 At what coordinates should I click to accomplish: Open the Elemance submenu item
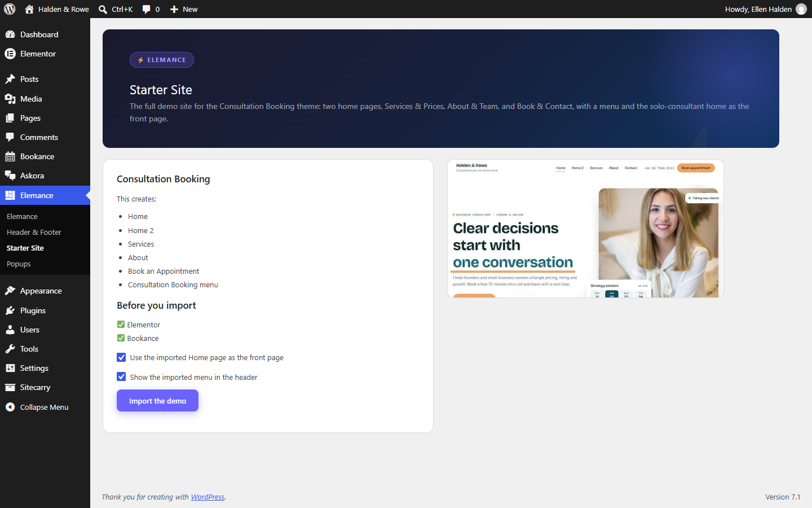tap(22, 216)
